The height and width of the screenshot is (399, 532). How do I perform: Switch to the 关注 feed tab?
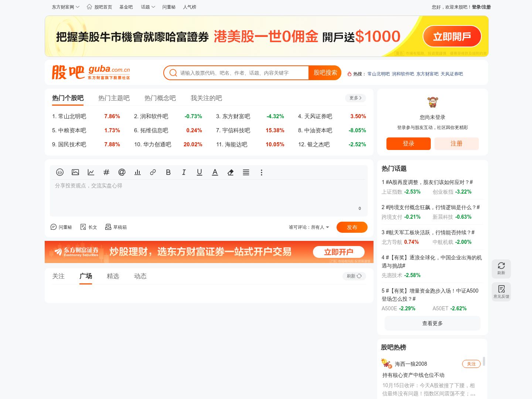(x=58, y=276)
